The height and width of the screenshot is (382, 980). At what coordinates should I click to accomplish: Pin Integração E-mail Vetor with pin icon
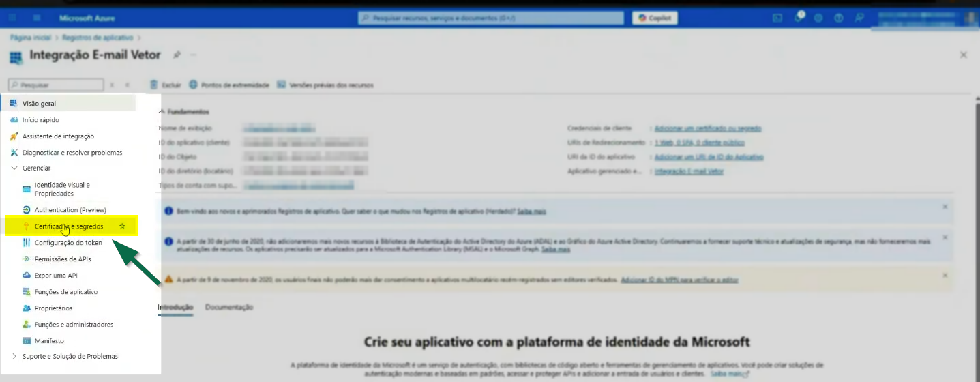click(x=177, y=55)
